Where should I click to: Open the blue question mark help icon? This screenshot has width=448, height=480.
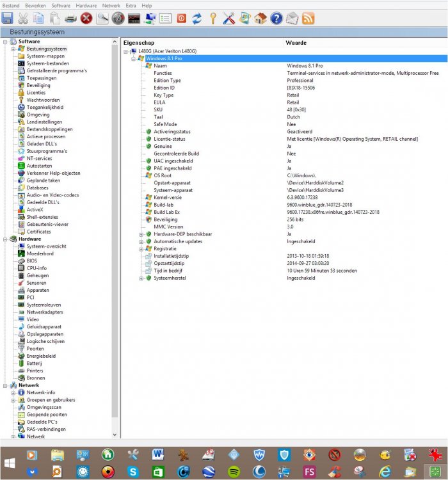276,18
